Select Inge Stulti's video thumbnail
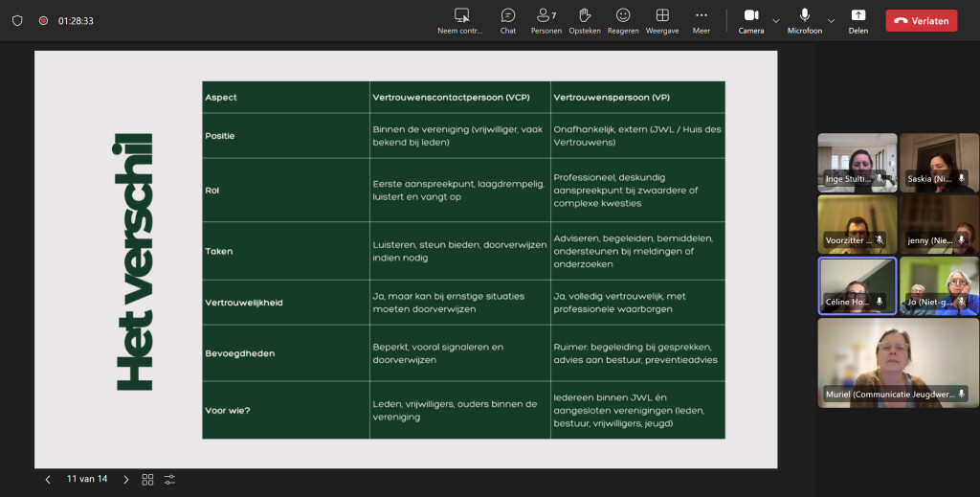Viewport: 980px width, 497px height. pos(857,163)
